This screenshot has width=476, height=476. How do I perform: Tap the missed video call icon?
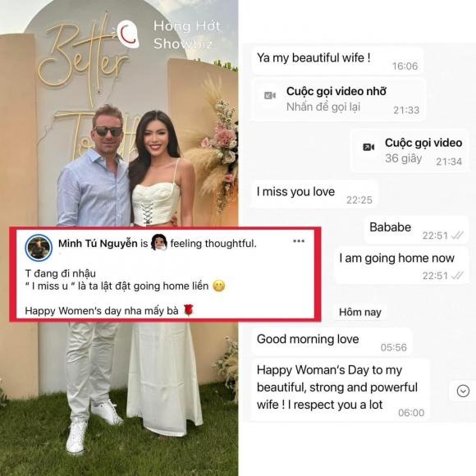[x=270, y=96]
